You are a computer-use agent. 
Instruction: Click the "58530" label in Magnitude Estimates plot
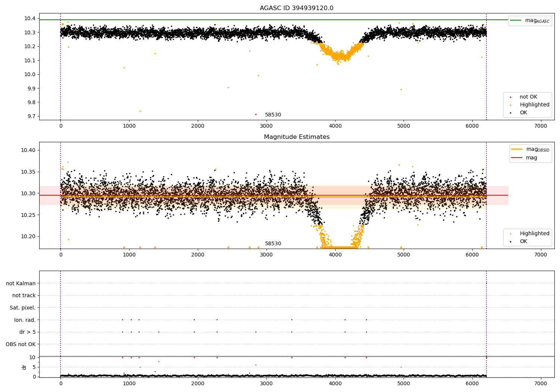(273, 244)
